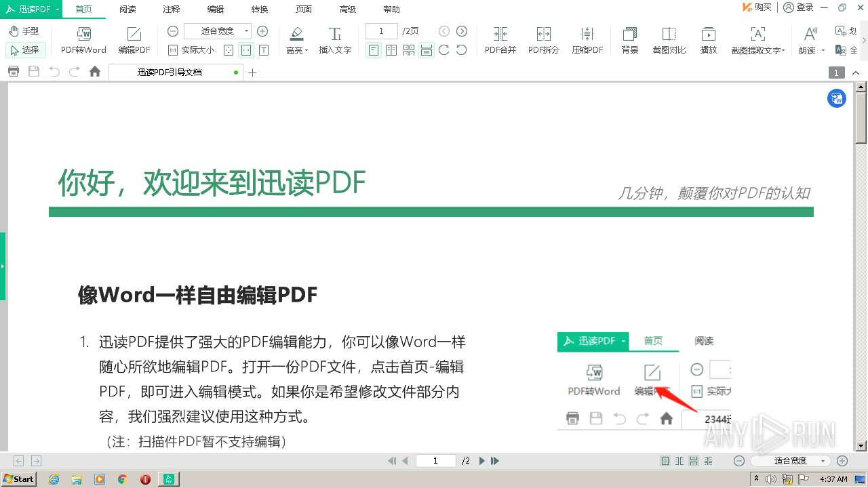
Task: Open the 阅读 ribbon tab
Action: click(x=127, y=9)
